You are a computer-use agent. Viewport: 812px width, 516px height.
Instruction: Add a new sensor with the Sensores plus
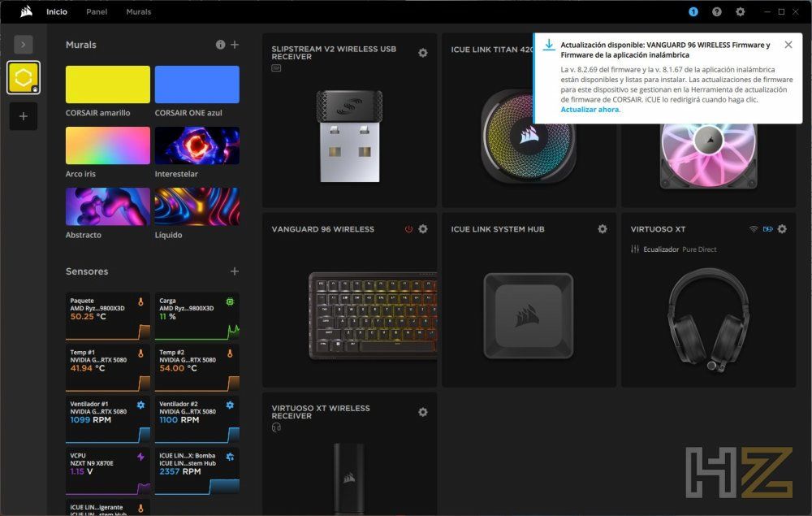click(235, 271)
